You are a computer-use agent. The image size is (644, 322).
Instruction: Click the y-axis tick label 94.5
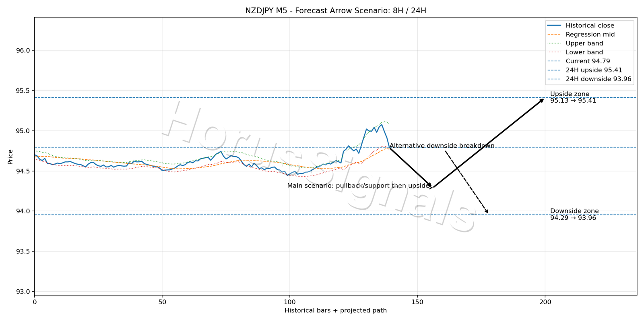coord(23,171)
